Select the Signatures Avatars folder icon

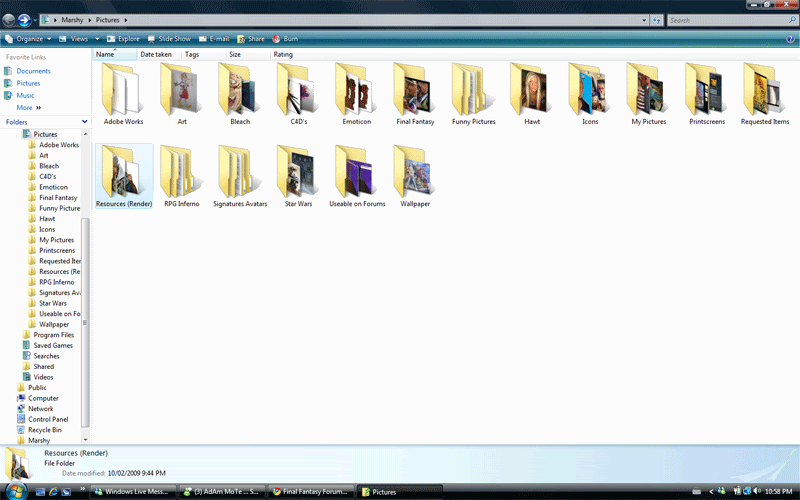tap(238, 172)
